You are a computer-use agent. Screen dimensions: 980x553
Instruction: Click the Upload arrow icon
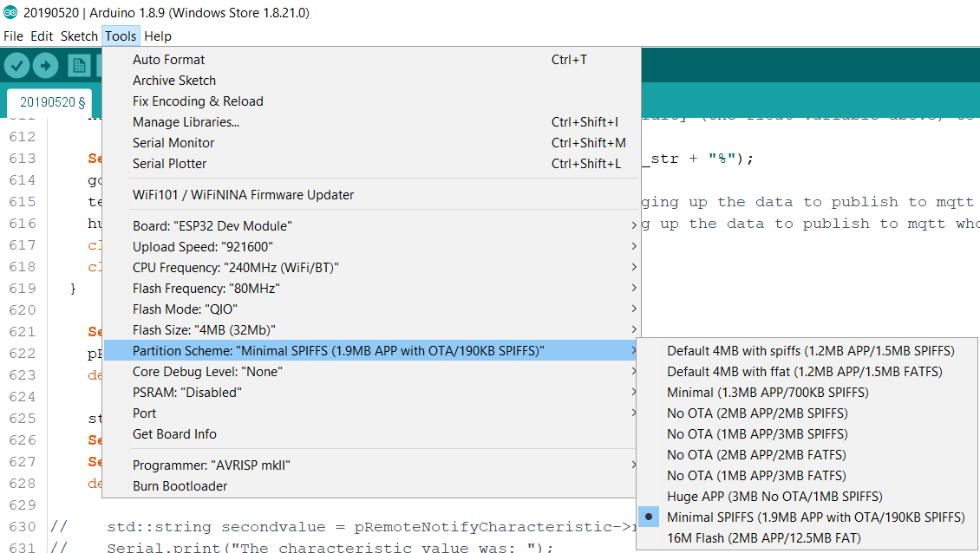point(45,65)
